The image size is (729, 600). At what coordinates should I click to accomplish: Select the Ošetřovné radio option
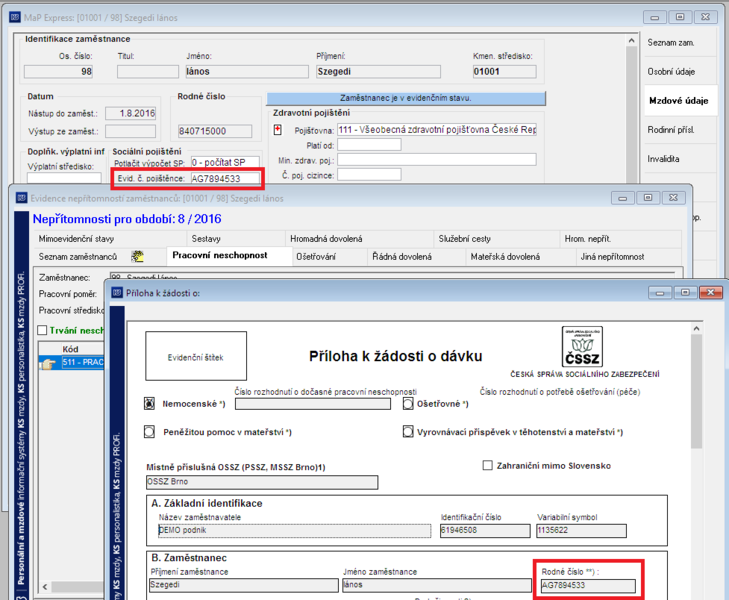(x=408, y=403)
